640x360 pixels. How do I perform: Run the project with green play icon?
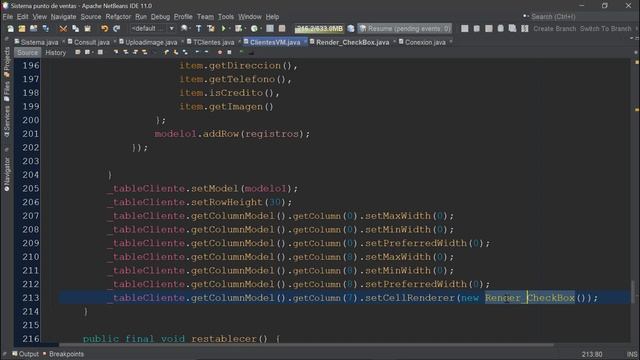tap(223, 29)
